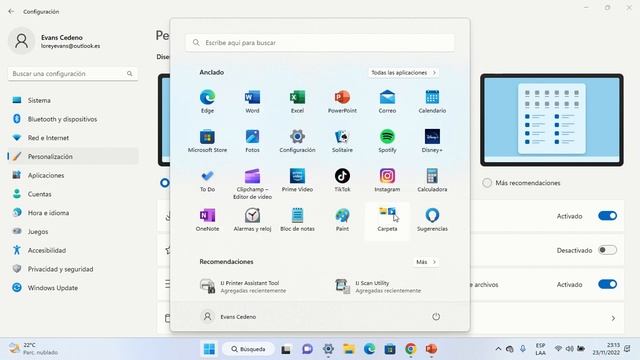This screenshot has height=360, width=640.
Task: Select the Más recomendaciones layout option
Action: 487,183
